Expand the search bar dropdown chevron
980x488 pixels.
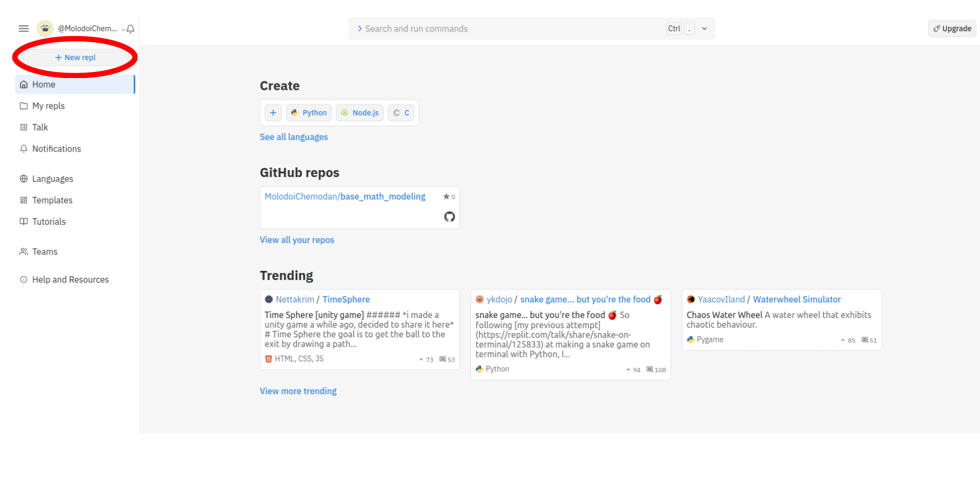[x=704, y=29]
